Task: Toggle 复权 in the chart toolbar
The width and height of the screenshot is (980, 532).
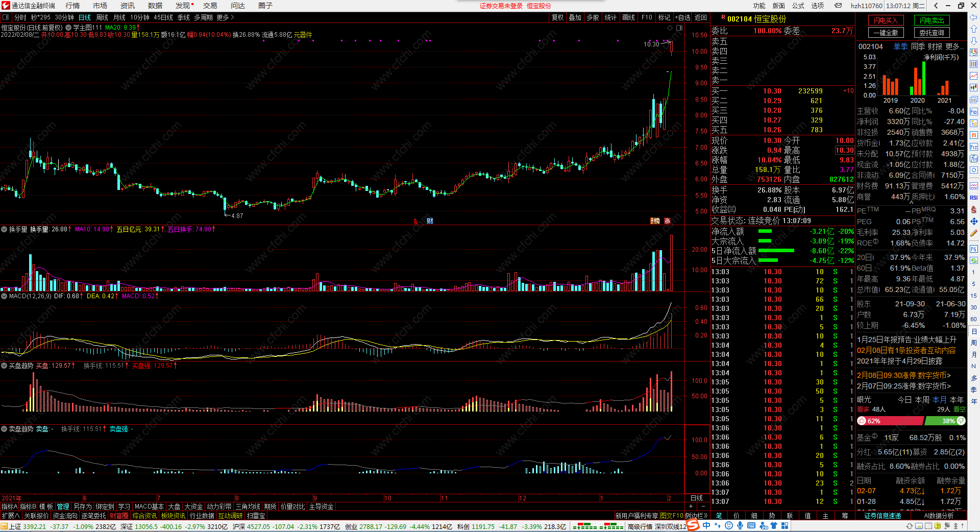Action: (x=558, y=17)
